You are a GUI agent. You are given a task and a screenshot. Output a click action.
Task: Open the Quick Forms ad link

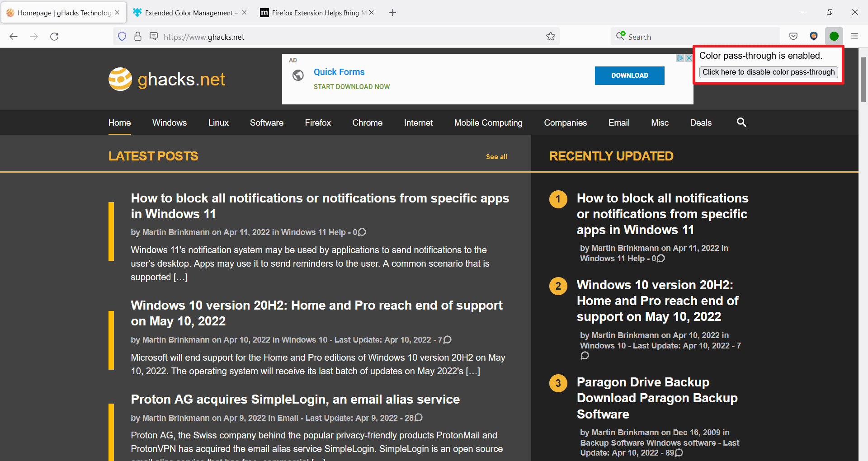pyautogui.click(x=339, y=72)
